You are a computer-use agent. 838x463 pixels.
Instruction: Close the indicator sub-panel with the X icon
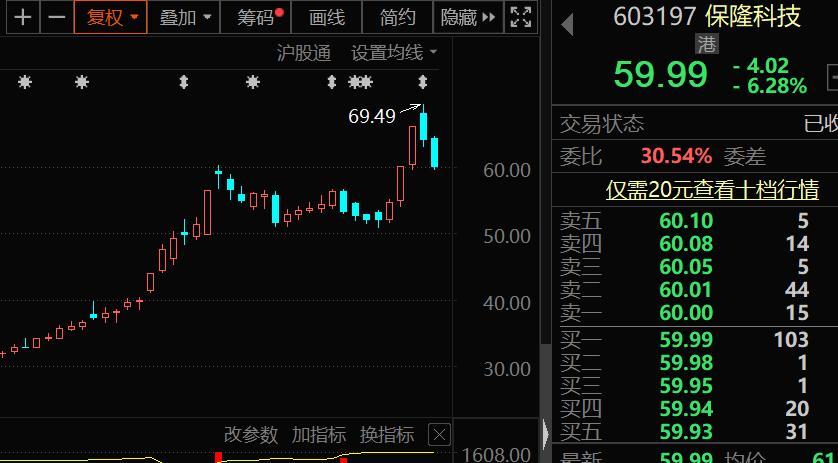click(x=438, y=435)
